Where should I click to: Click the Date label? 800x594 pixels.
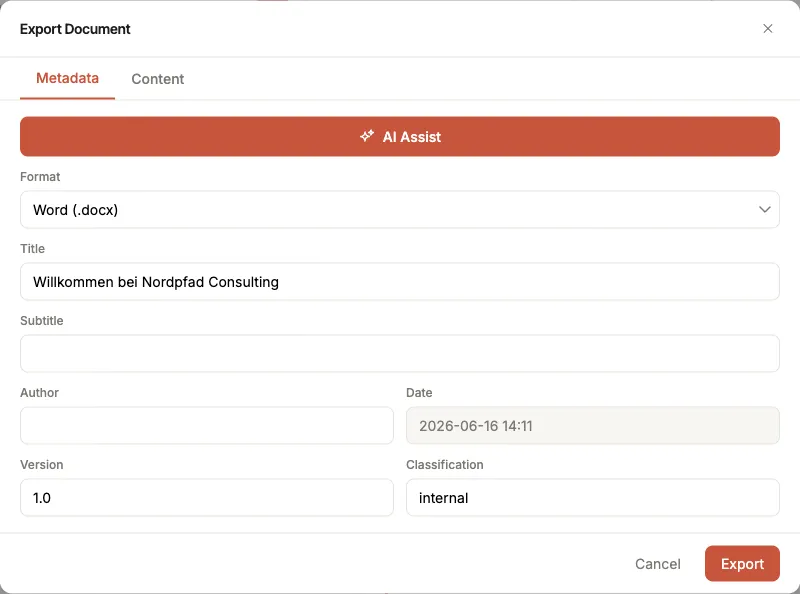pyautogui.click(x=419, y=392)
